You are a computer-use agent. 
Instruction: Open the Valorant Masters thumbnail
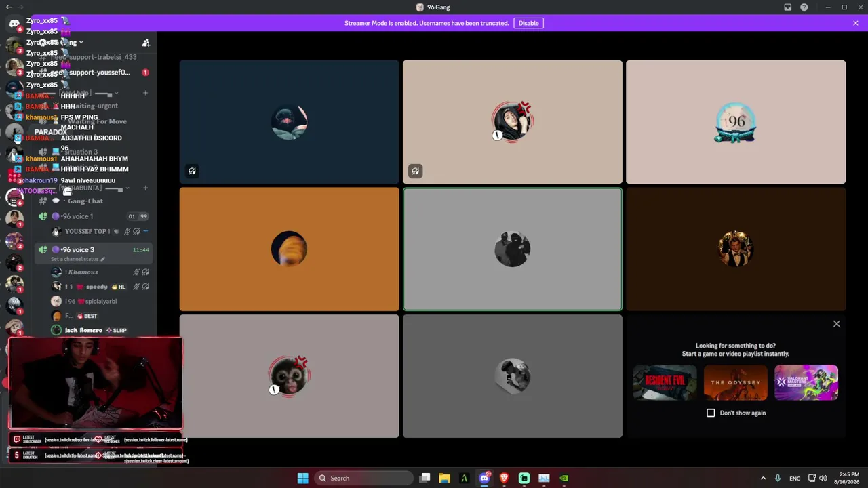point(806,383)
